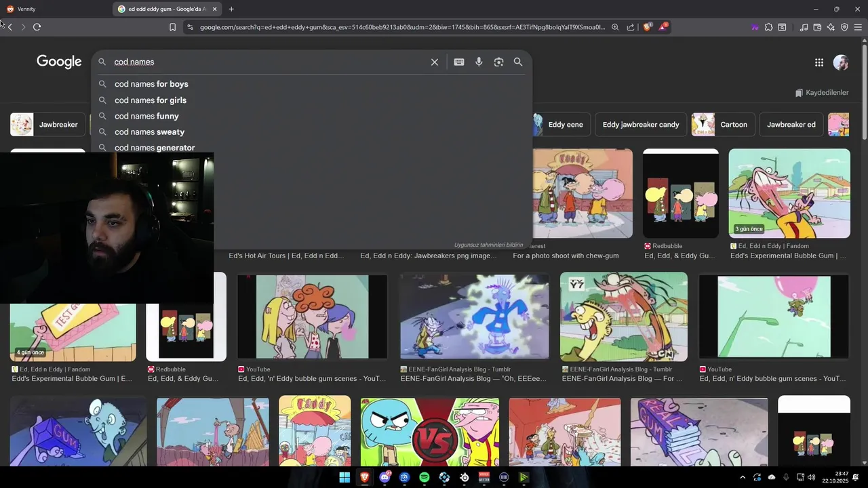Open Spotify from the taskbar
Screen dimensions: 868x488
point(425,477)
